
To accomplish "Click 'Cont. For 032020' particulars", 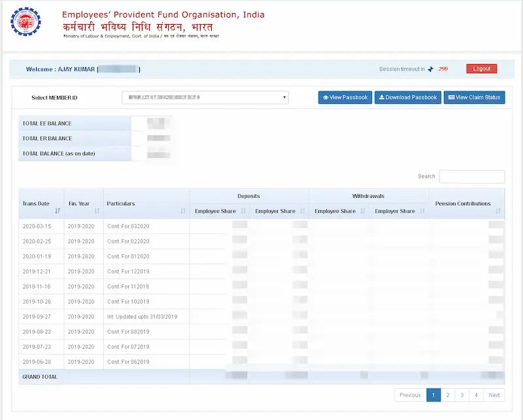I will click(x=128, y=227).
